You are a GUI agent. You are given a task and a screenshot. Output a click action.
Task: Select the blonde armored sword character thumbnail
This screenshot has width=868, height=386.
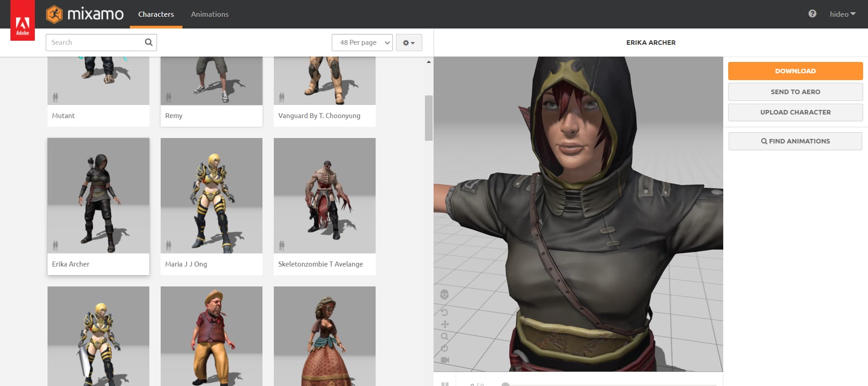[x=98, y=336]
